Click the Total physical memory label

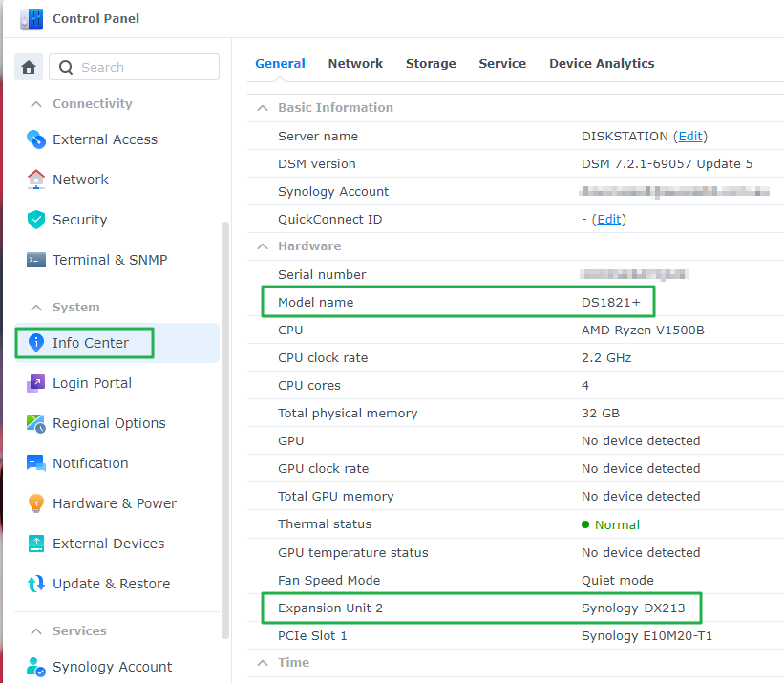tap(348, 414)
